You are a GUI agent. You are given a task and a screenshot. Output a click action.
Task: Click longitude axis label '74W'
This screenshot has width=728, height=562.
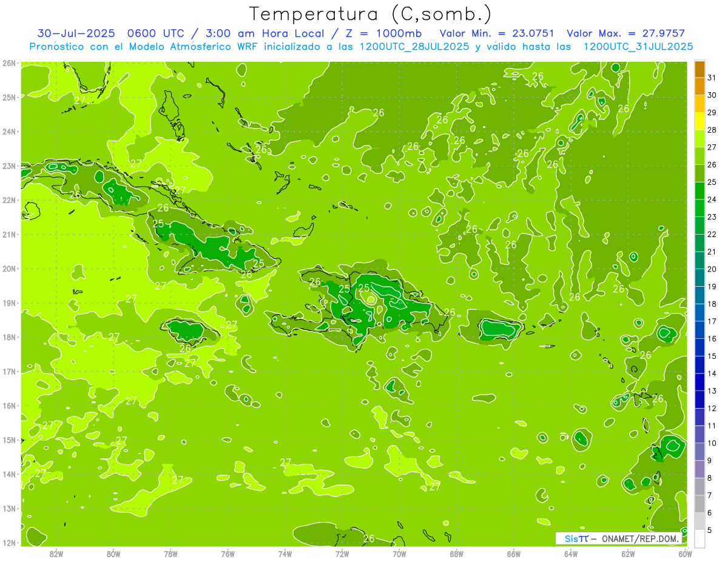[x=285, y=554]
